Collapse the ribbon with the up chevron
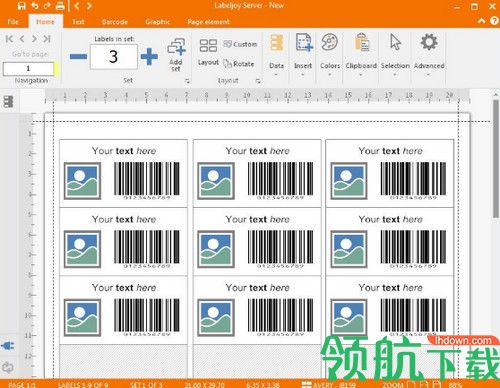This screenshot has height=388, width=500. click(x=482, y=21)
